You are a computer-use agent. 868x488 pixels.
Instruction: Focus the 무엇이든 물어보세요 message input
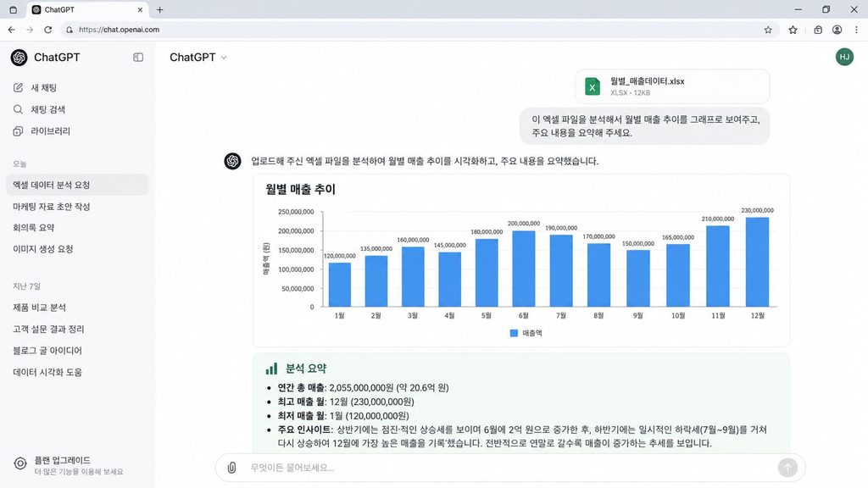[x=509, y=468]
